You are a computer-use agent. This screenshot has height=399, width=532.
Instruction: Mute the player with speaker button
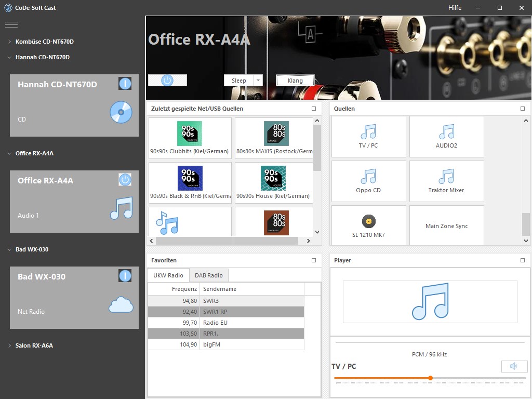[x=514, y=366]
